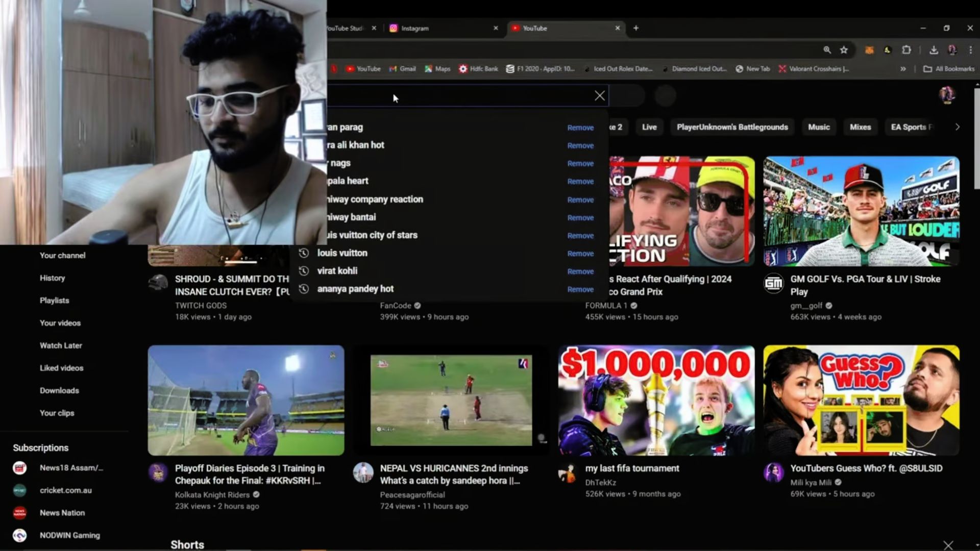Remove the 'ananya pandey hot' suggestion
This screenshot has height=551, width=980.
[580, 289]
